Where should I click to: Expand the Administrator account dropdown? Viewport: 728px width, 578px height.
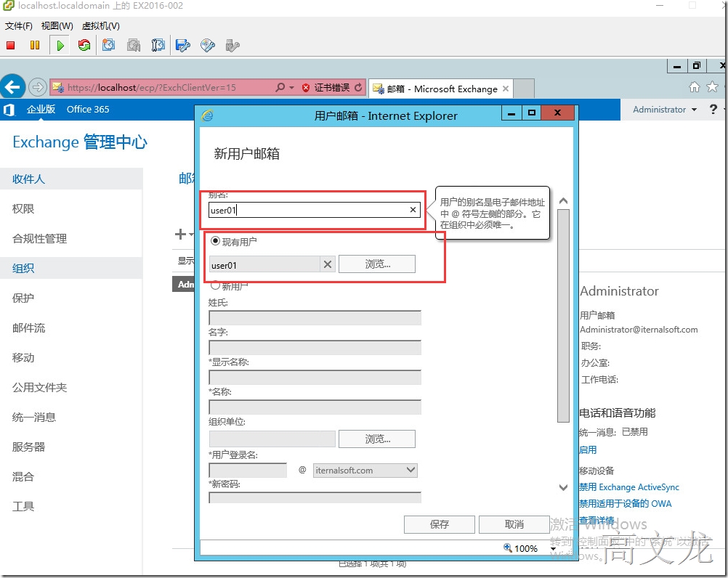(x=694, y=110)
